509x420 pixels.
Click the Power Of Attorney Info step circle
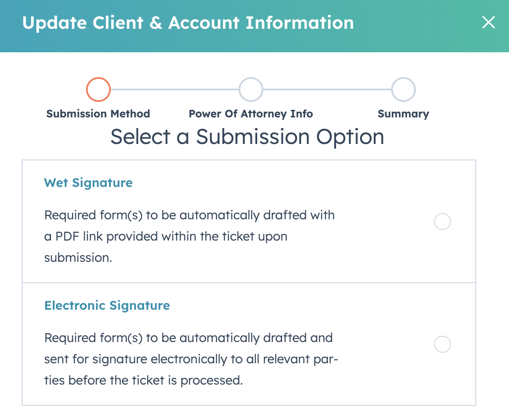(x=251, y=89)
